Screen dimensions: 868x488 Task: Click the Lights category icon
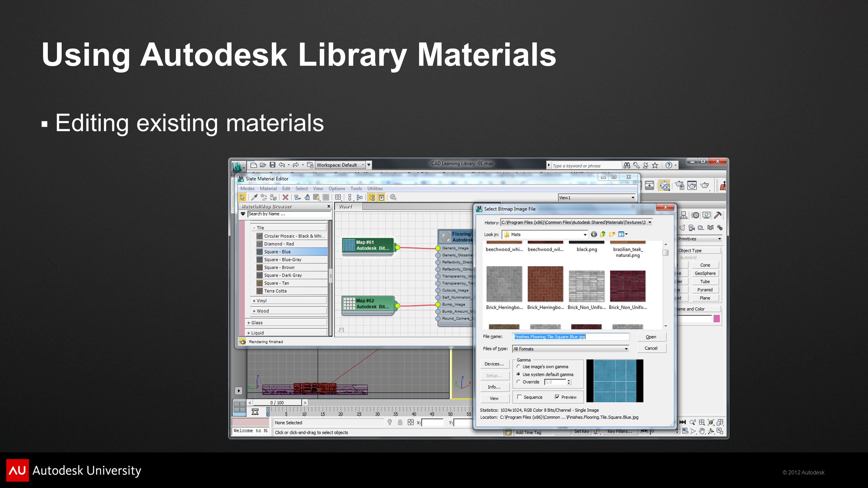click(682, 228)
